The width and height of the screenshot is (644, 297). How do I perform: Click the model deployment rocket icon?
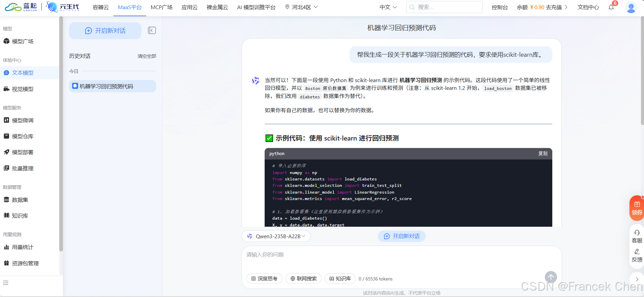6,152
